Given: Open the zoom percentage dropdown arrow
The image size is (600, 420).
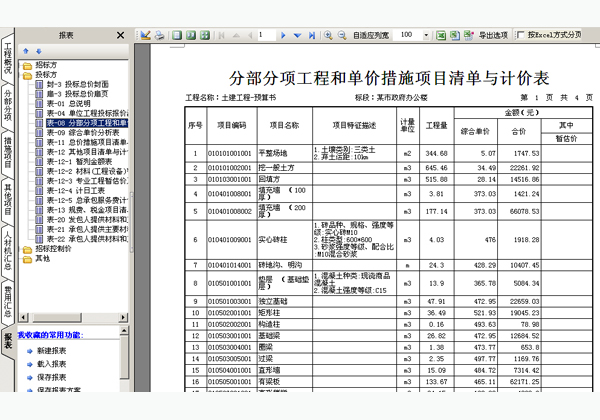Looking at the screenshot, I should coord(426,35).
